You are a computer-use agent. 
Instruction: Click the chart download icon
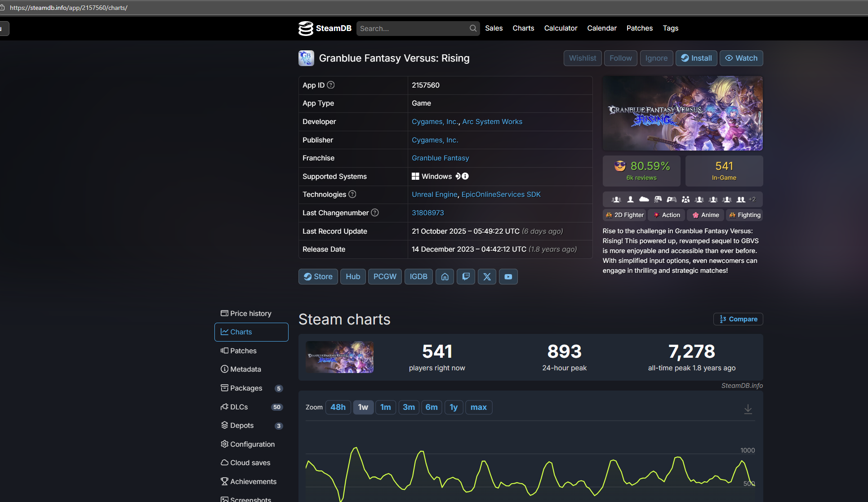point(748,409)
